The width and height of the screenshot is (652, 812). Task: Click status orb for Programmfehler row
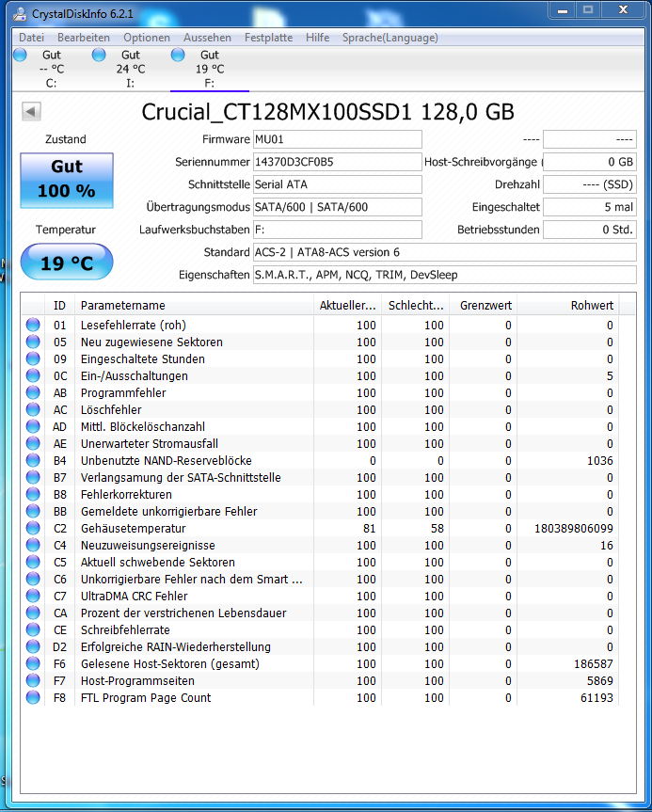coord(33,392)
